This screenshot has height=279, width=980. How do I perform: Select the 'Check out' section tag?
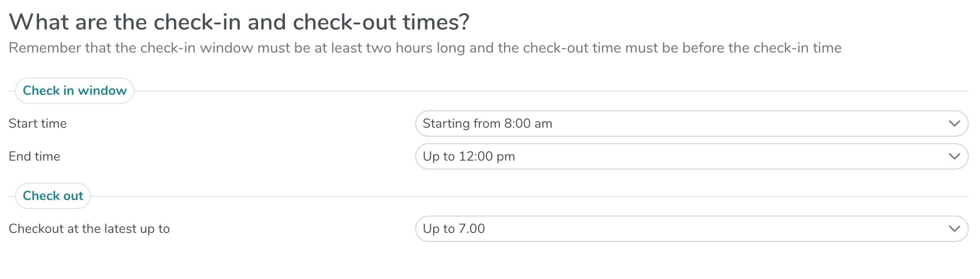pos(53,196)
